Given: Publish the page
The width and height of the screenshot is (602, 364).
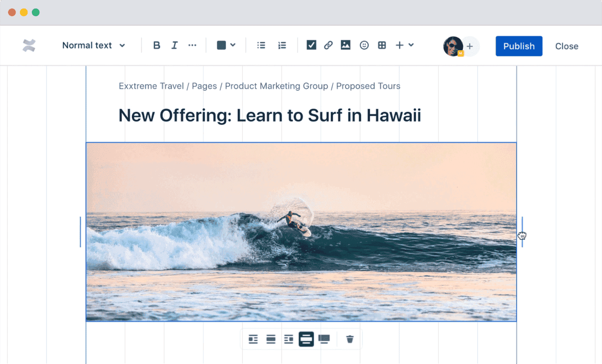Looking at the screenshot, I should pyautogui.click(x=519, y=46).
